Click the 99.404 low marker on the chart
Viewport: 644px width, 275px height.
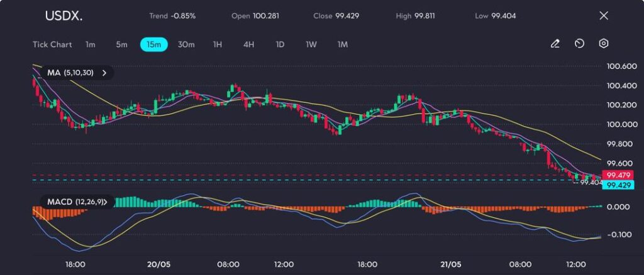pos(591,183)
